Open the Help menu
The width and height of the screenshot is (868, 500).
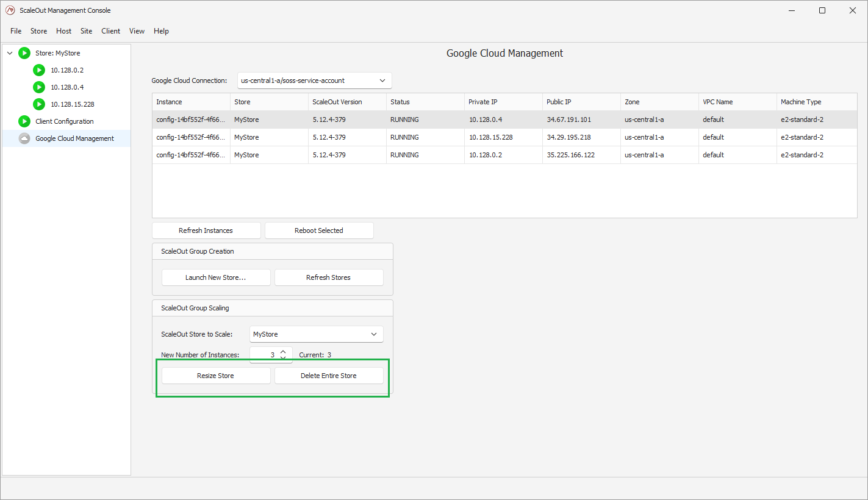click(161, 31)
